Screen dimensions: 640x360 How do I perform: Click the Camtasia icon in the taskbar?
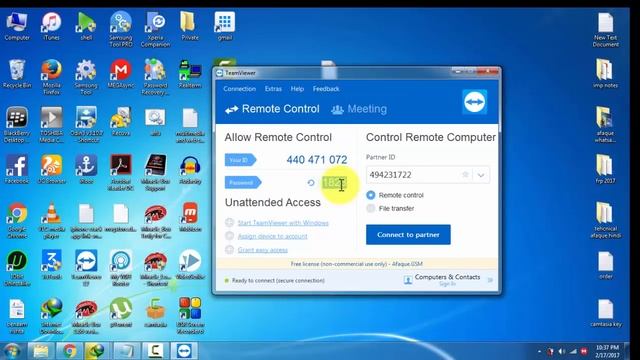coord(155,351)
